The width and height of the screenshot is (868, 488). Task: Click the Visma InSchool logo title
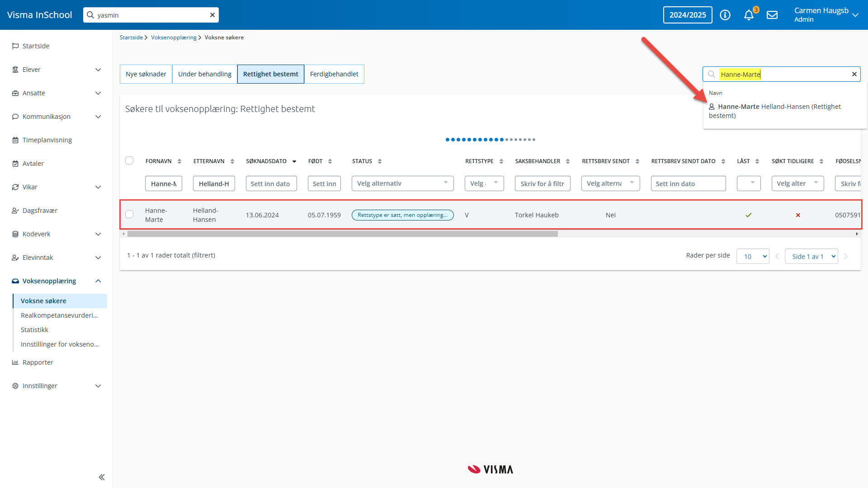click(x=40, y=15)
